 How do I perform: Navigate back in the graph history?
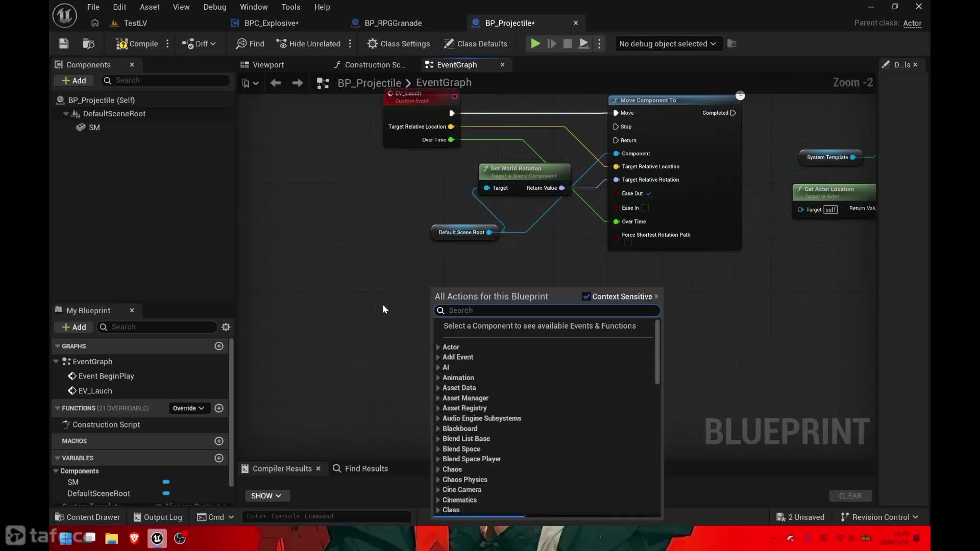click(276, 83)
